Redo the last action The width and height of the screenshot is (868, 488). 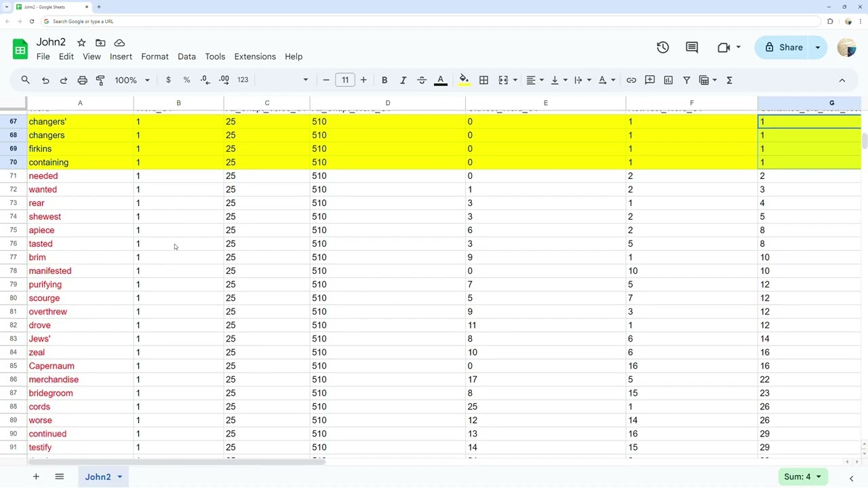pyautogui.click(x=64, y=80)
